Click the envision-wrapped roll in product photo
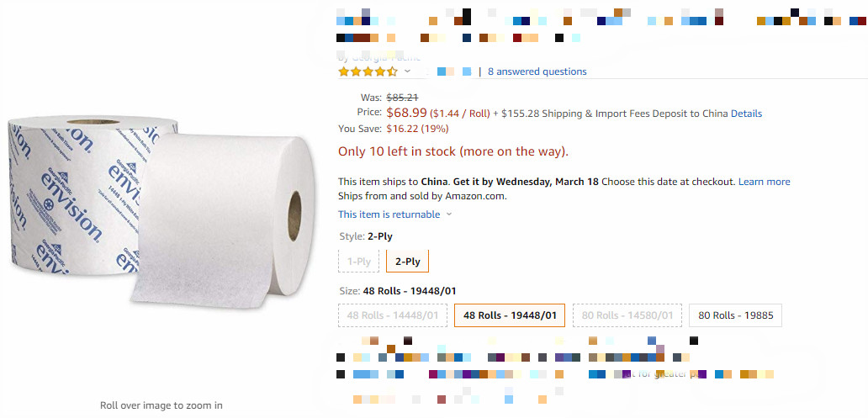868x418 pixels. (76, 193)
